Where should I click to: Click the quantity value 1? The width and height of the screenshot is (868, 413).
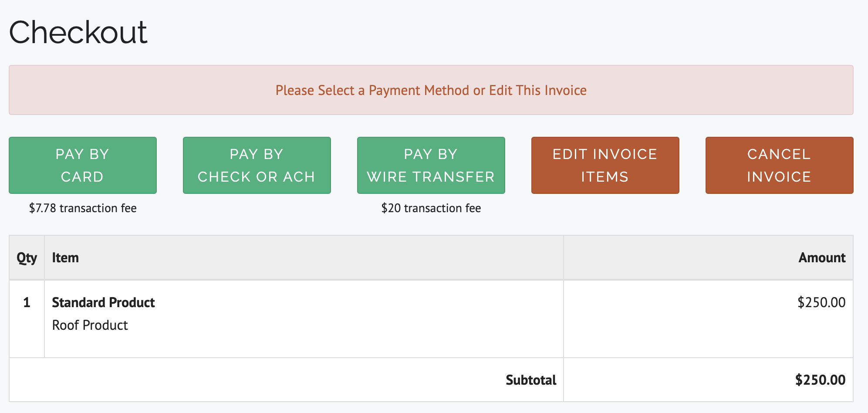[x=27, y=302]
